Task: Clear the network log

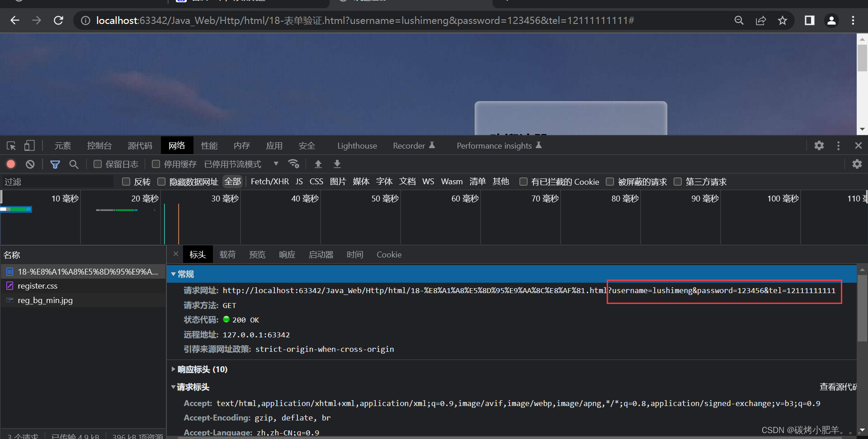Action: coord(30,164)
